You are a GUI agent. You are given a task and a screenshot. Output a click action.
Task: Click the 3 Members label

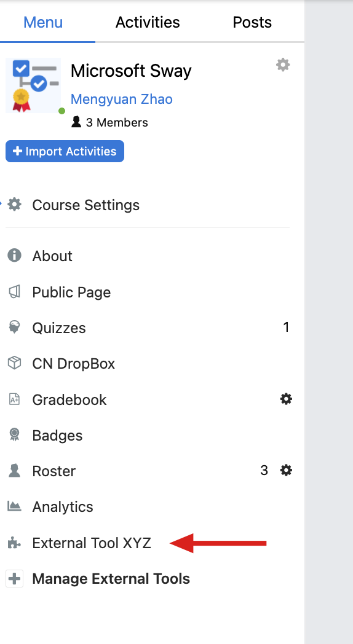[109, 122]
